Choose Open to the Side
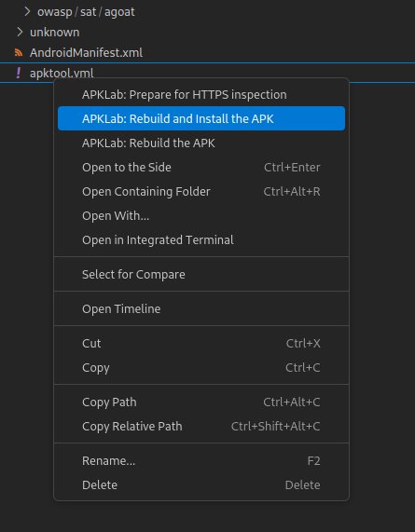The height and width of the screenshot is (532, 415). tap(201, 168)
